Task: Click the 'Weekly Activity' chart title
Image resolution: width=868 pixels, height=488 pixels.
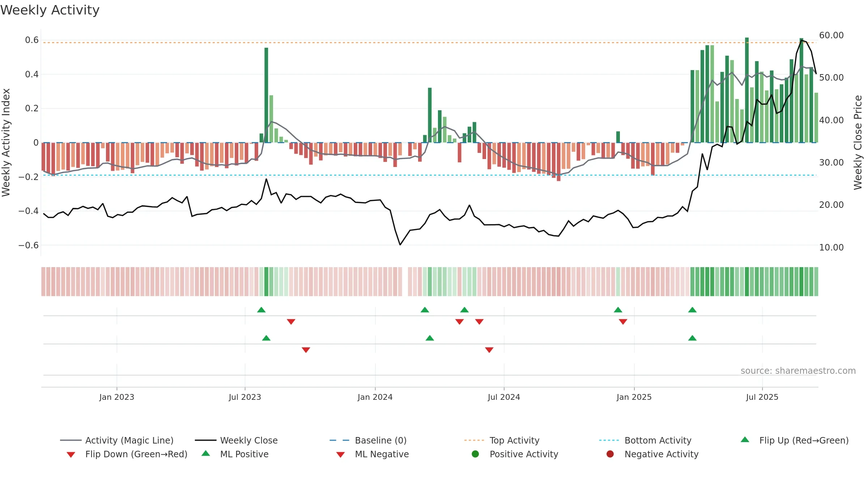Action: click(50, 10)
